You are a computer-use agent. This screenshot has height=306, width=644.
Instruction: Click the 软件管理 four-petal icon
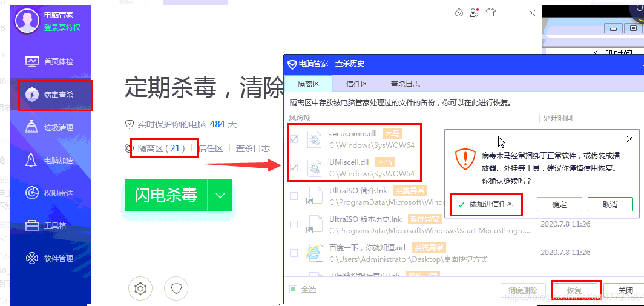(x=31, y=258)
